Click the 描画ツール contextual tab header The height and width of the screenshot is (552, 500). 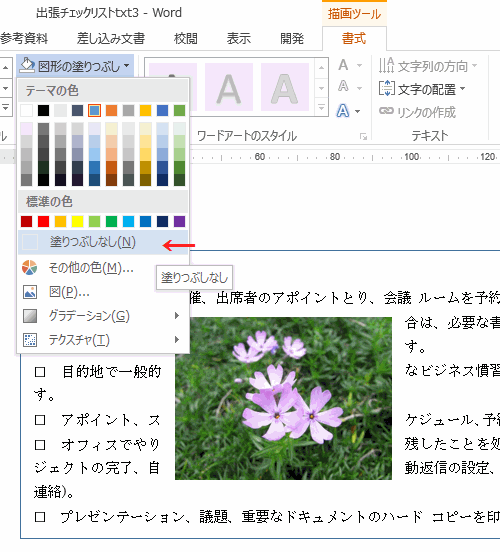354,14
